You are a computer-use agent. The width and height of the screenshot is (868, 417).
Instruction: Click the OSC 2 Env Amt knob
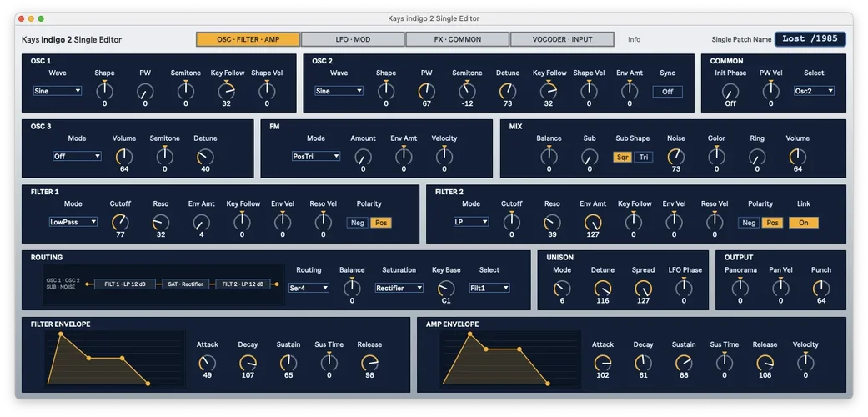coord(630,91)
